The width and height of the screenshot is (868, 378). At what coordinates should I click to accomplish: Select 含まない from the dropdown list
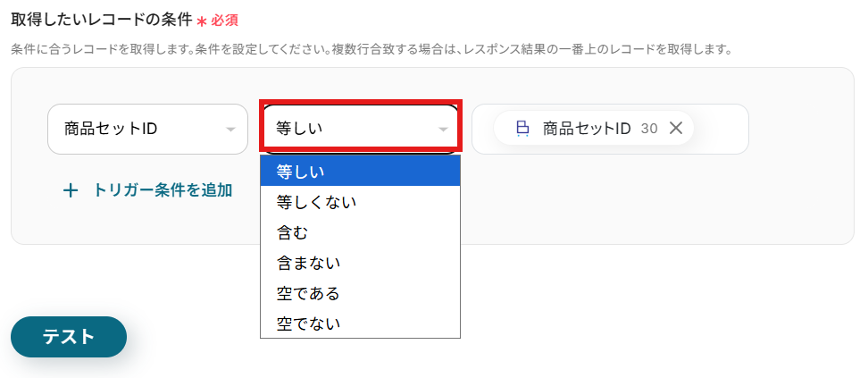pos(361,263)
